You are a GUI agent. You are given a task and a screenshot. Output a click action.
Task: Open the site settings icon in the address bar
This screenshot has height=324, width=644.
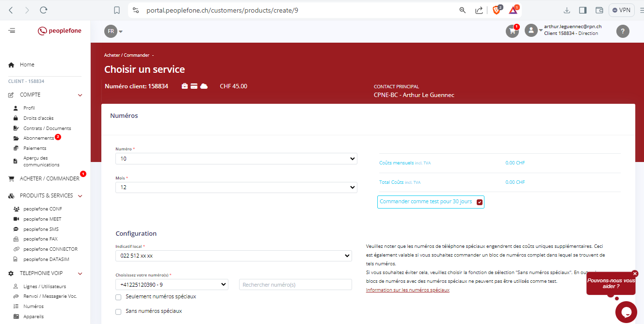click(136, 10)
